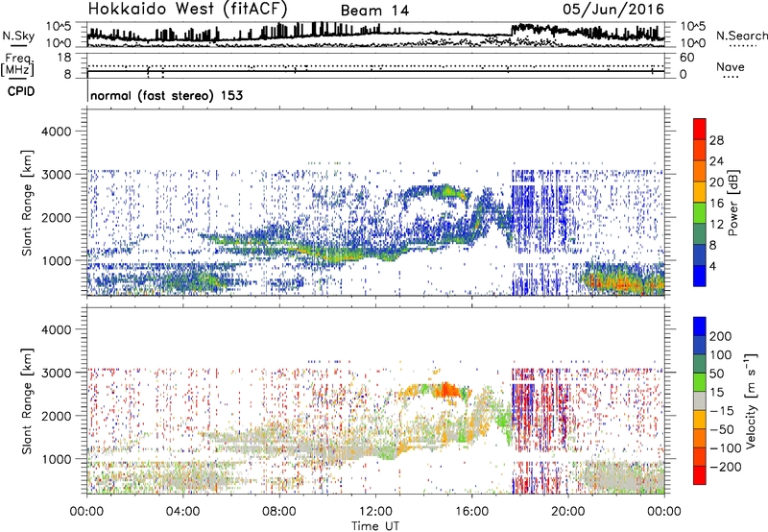Click the green 12 dB power color segment
This screenshot has height=532, width=768.
(x=700, y=214)
